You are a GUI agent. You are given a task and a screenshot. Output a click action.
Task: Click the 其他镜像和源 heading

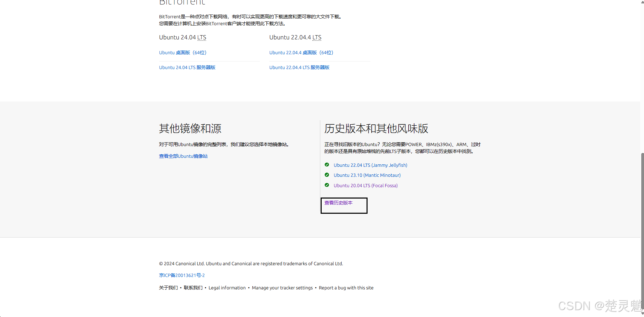point(190,128)
